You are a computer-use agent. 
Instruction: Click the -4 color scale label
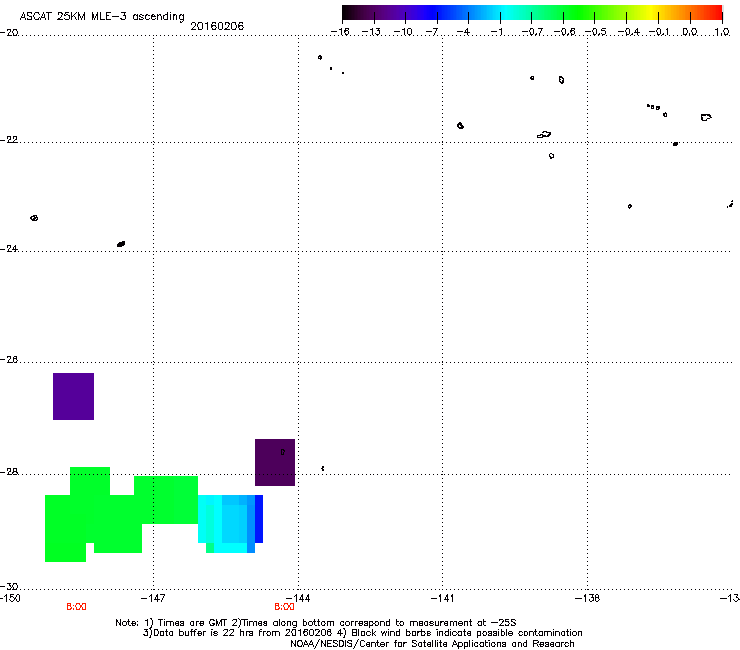463,32
